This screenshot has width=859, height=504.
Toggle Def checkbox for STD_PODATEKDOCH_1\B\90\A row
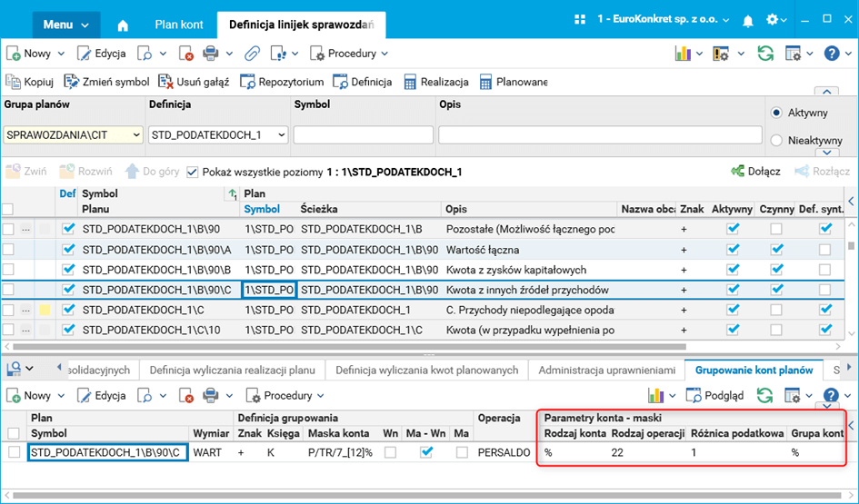[x=68, y=250]
